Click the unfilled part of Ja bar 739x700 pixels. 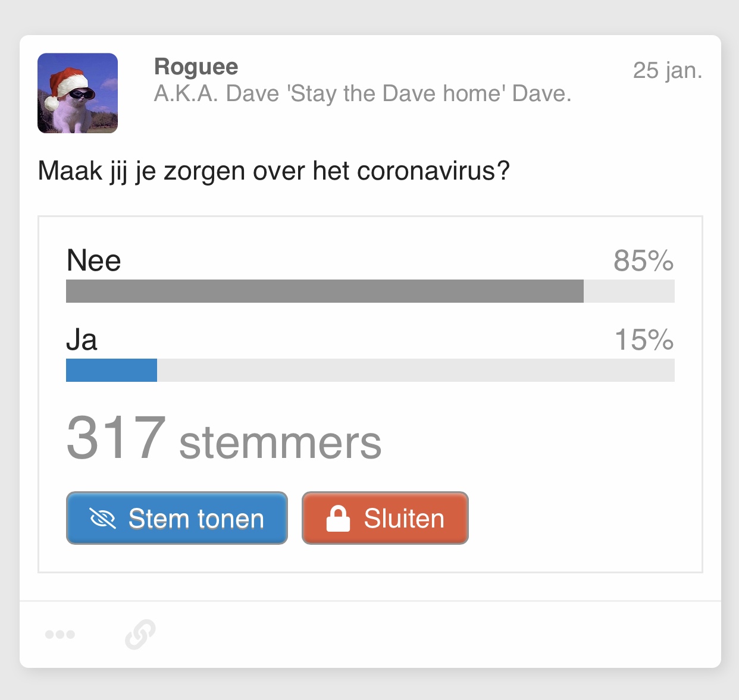click(x=416, y=370)
